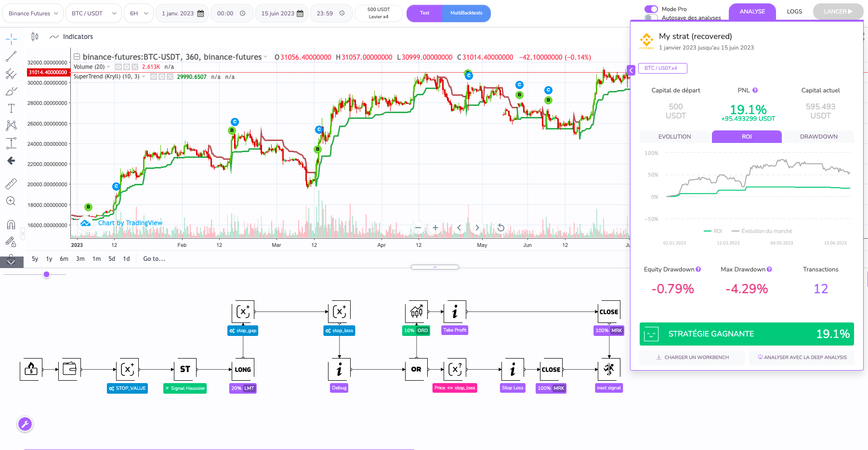The width and height of the screenshot is (868, 450).
Task: Select the price range measure tool
Action: [11, 143]
